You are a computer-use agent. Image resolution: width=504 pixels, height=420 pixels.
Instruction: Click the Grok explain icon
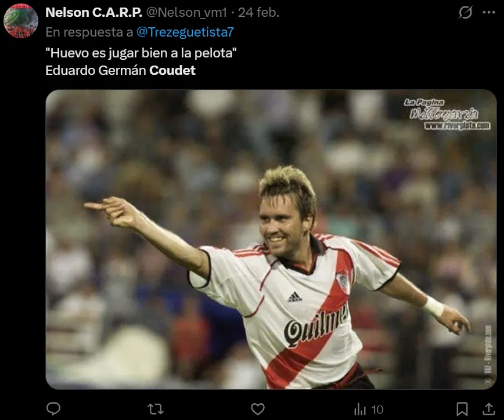point(466,13)
